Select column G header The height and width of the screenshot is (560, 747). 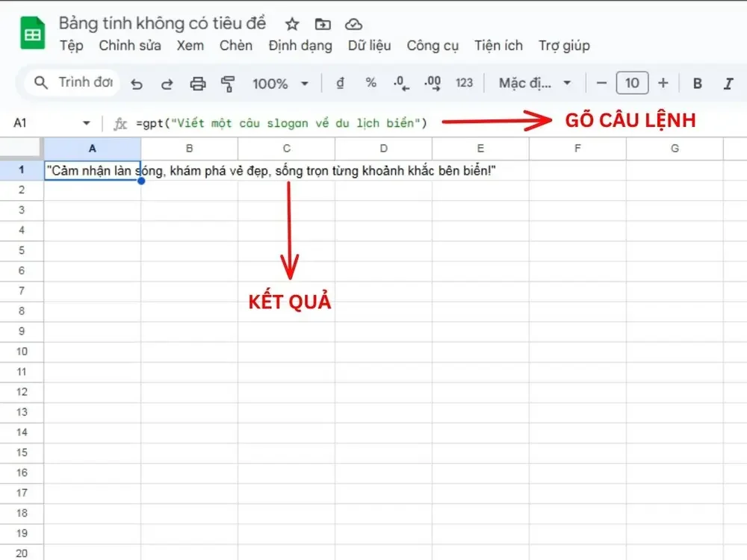coord(675,149)
